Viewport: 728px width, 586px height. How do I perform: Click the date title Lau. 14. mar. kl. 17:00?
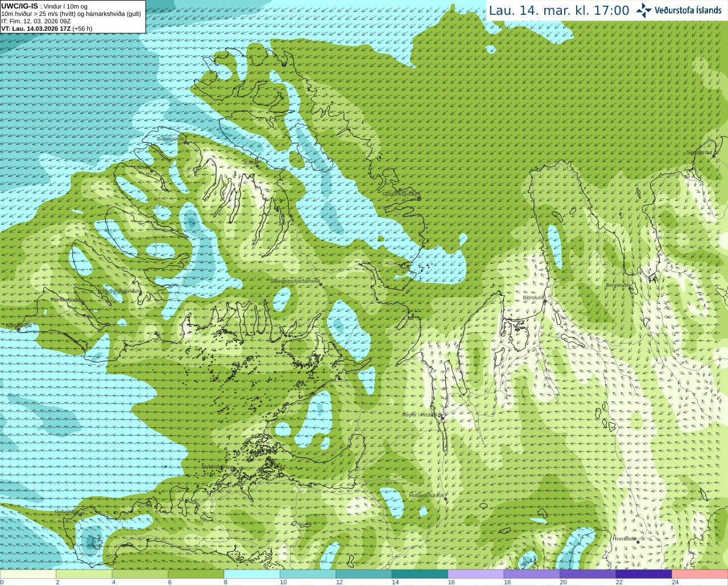click(559, 10)
